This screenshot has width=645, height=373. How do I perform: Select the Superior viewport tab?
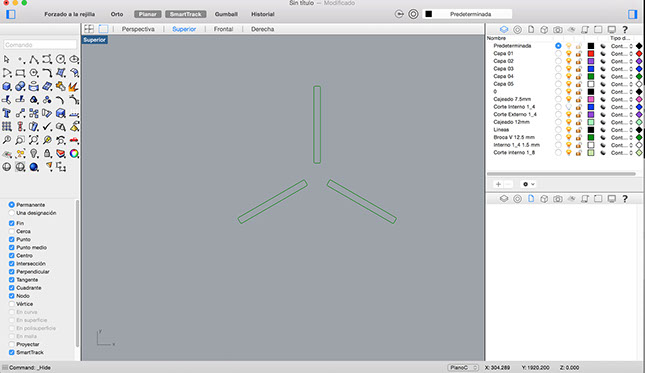click(x=184, y=29)
